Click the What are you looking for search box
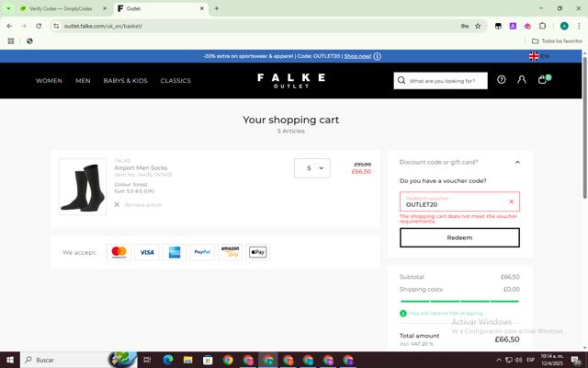 point(441,80)
